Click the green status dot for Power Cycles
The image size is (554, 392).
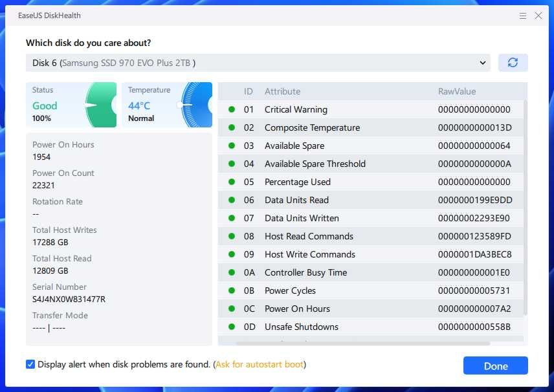[232, 290]
